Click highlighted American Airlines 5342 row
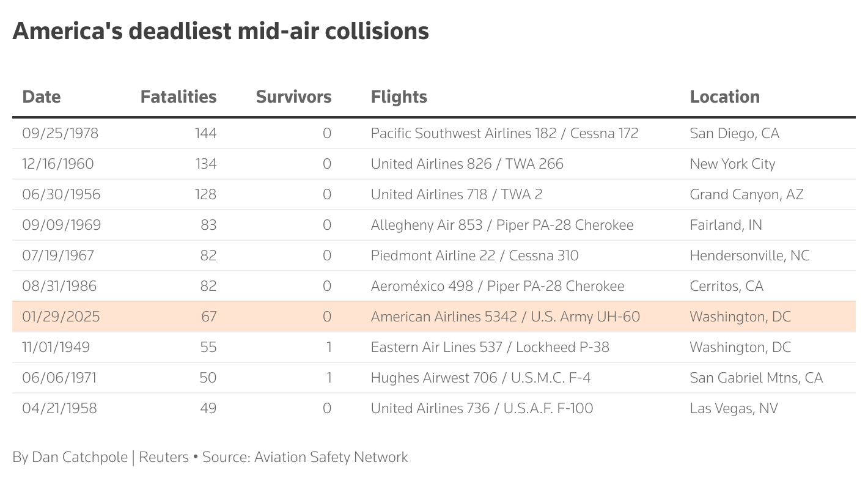The width and height of the screenshot is (868, 484). 505,317
